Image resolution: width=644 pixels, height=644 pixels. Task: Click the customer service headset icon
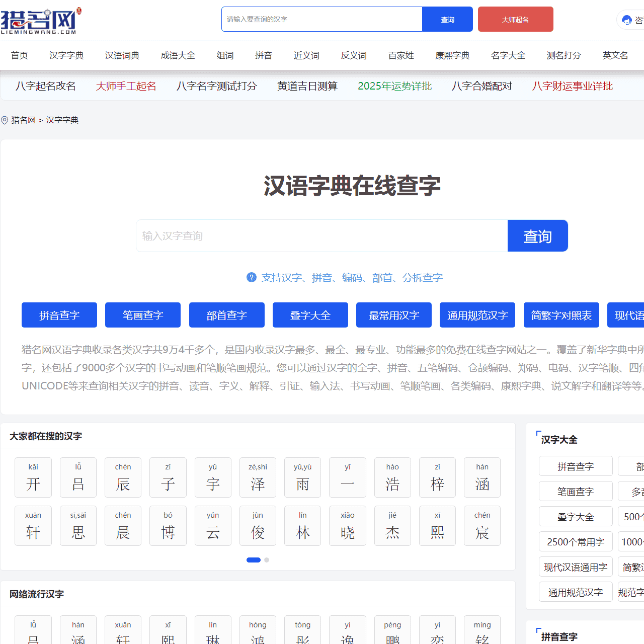tap(626, 19)
